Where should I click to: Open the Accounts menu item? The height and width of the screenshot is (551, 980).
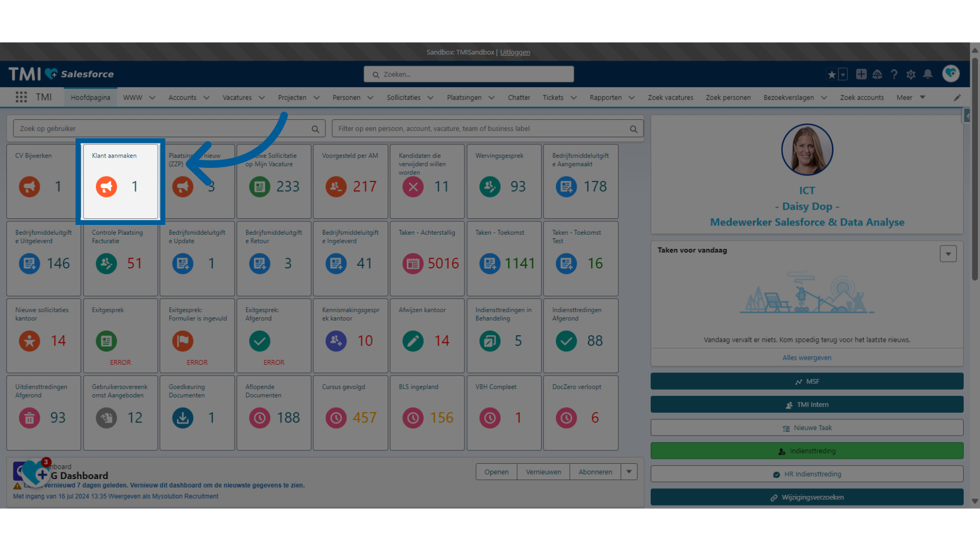coord(182,97)
